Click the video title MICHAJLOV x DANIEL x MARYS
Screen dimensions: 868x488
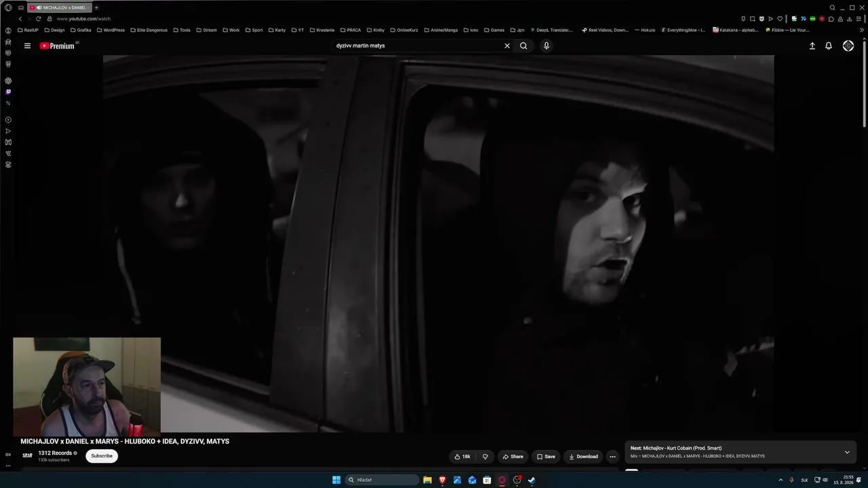[x=125, y=441]
